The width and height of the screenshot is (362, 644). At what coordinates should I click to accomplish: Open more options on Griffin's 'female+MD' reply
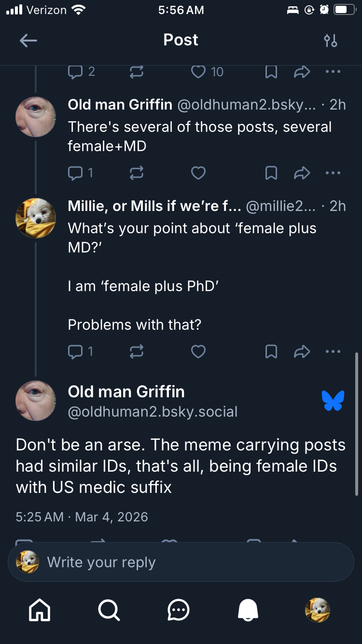333,173
